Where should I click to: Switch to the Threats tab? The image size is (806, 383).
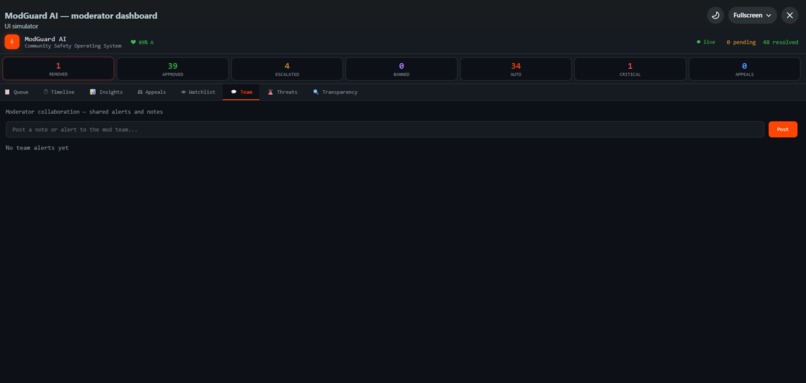click(x=282, y=92)
